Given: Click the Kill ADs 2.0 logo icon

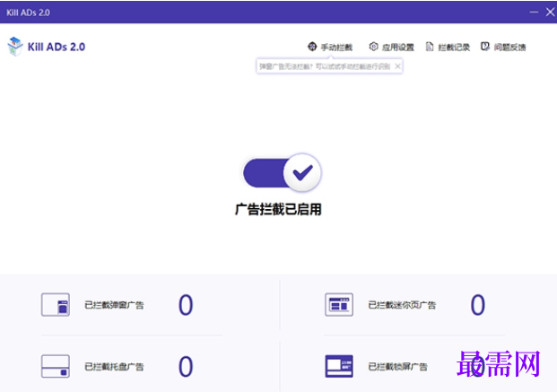Looking at the screenshot, I should tap(15, 47).
